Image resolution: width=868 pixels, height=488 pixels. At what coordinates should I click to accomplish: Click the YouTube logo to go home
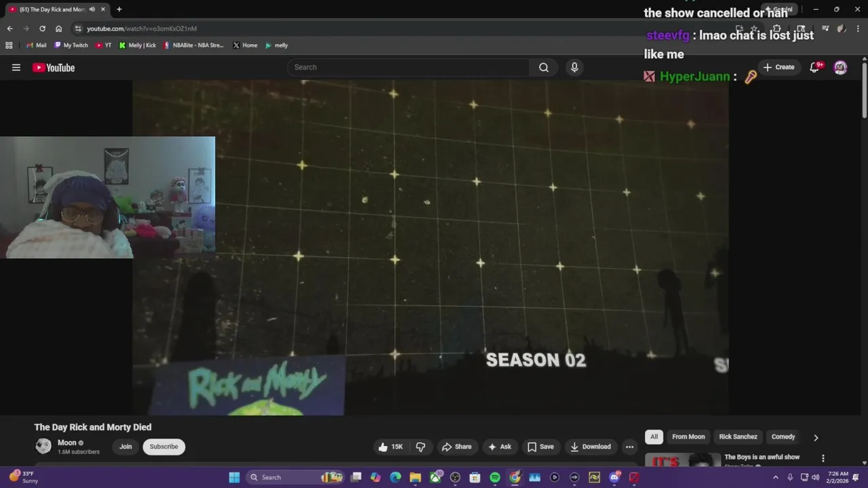(54, 67)
